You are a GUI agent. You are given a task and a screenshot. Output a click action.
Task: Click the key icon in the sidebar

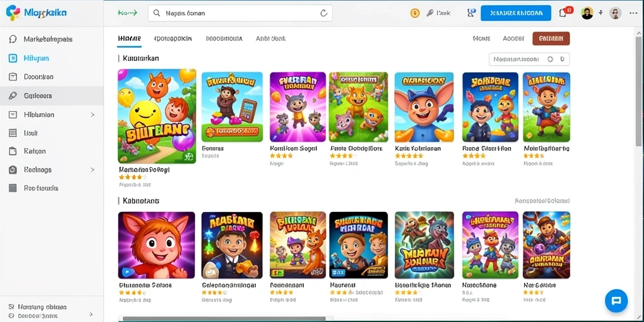pos(13,96)
